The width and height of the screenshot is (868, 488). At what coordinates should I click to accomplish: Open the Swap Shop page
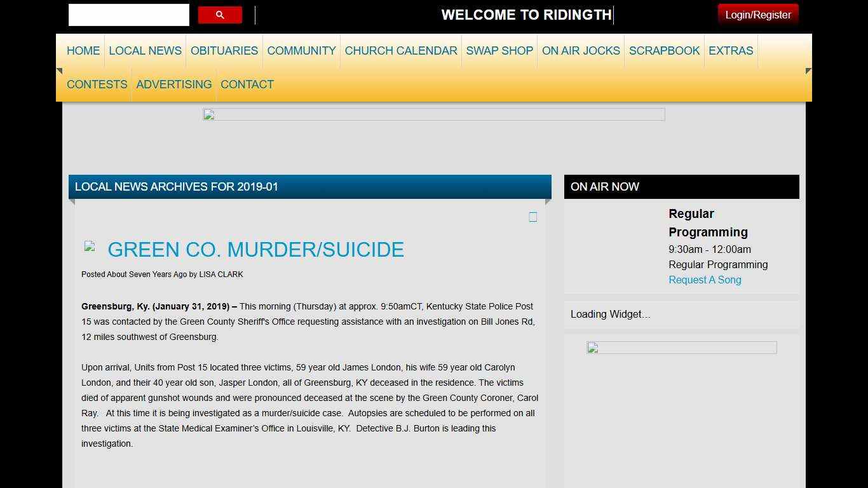[499, 51]
